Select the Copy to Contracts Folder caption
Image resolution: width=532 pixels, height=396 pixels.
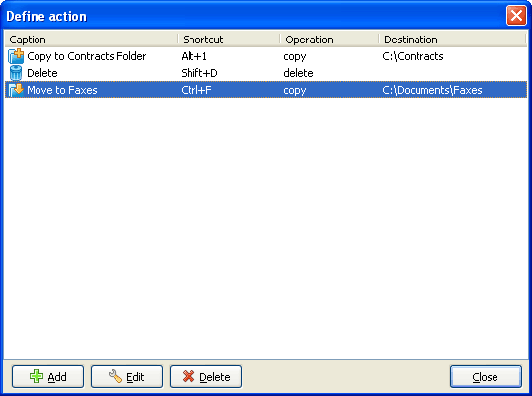87,56
